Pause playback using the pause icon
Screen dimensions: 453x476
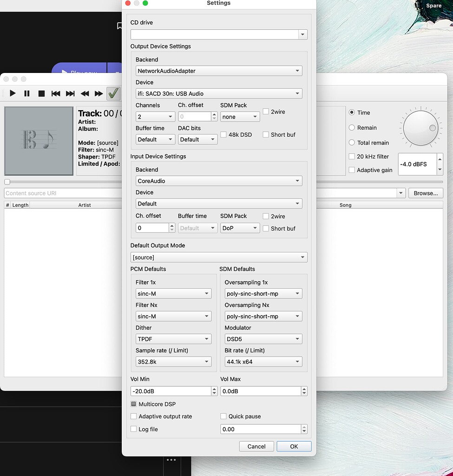(26, 93)
